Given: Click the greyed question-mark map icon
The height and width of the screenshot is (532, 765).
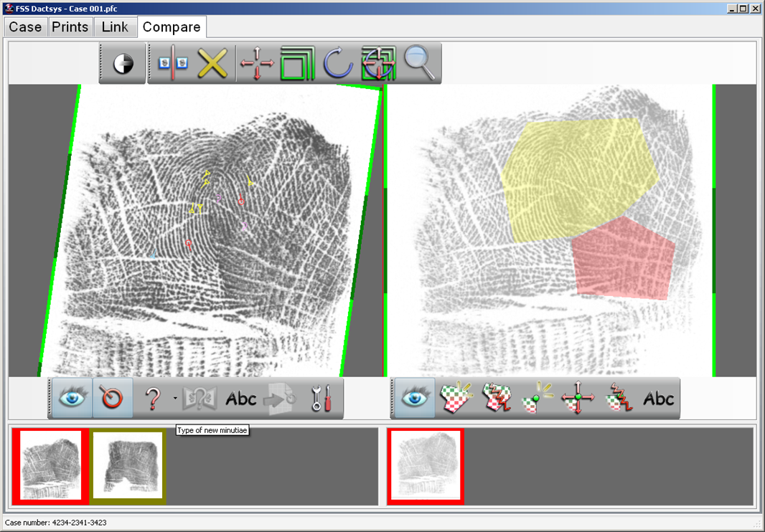Looking at the screenshot, I should click(x=200, y=399).
